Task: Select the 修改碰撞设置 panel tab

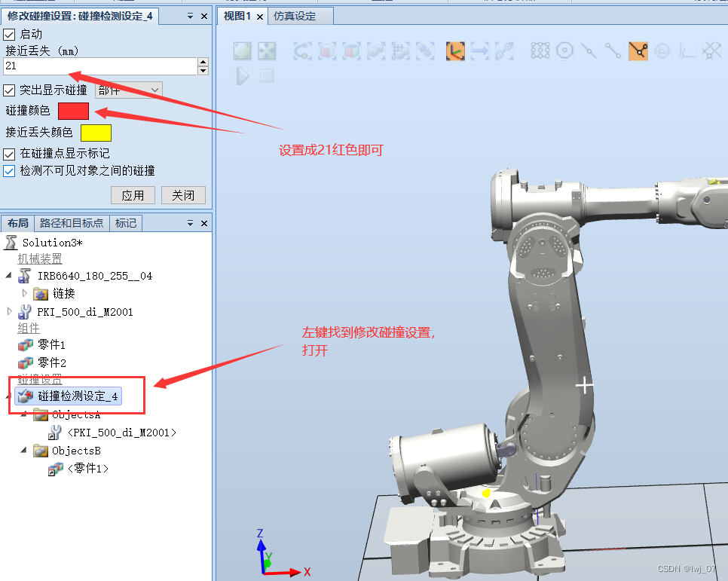Action: click(80, 17)
